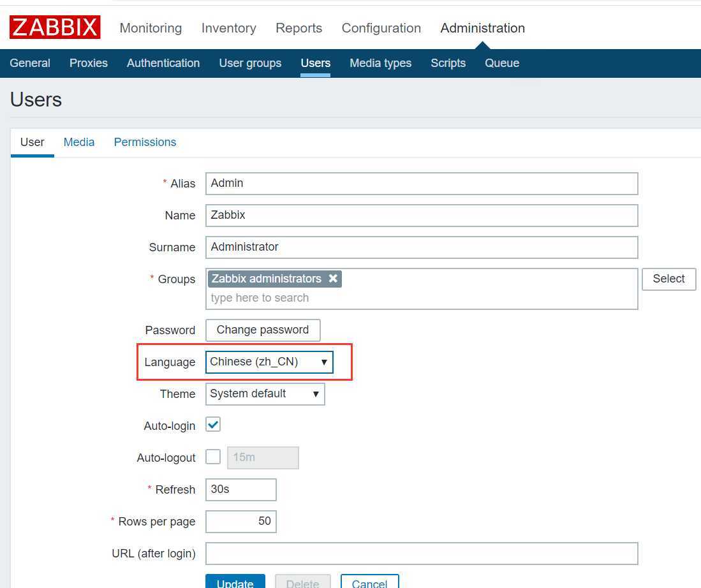The image size is (701, 588).
Task: Go to Proxies submenu
Action: pos(89,63)
